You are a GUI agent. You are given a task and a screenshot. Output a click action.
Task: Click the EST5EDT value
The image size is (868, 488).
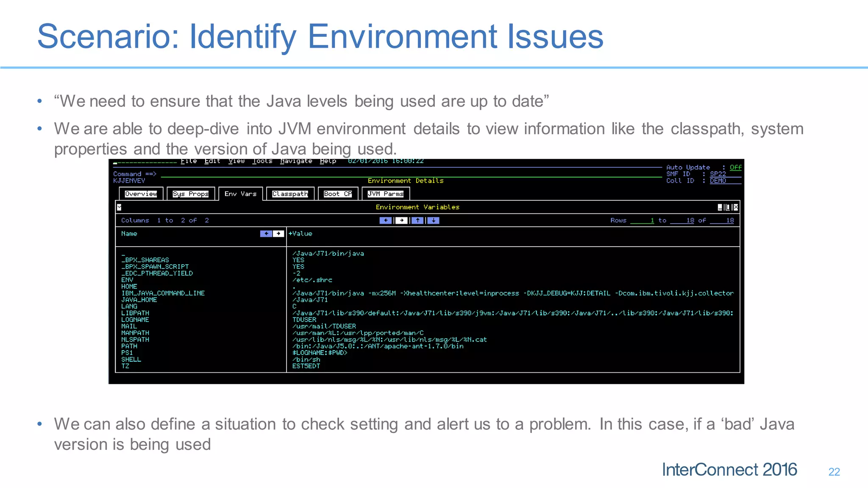tap(306, 366)
